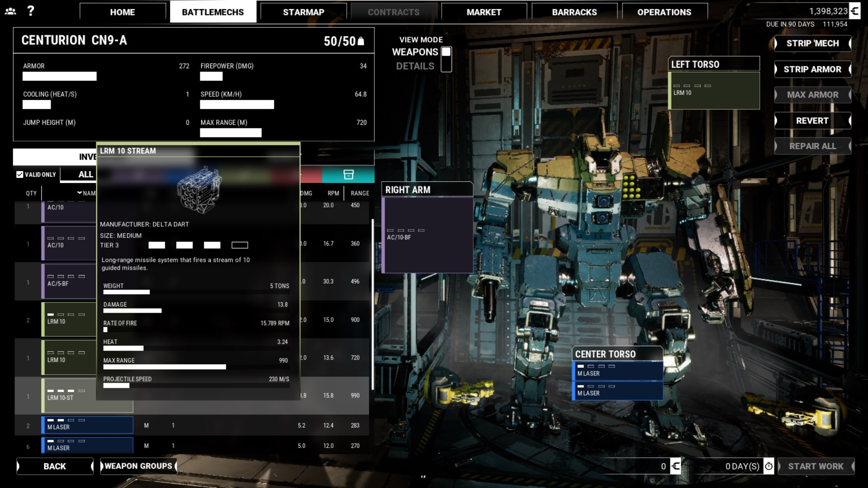Click the C-Bills currency icon beside the balance

[x=854, y=11]
